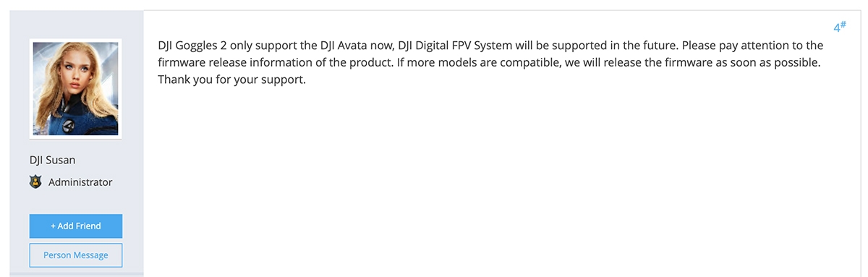
Task: Click the + Add Friend button
Action: (x=76, y=226)
